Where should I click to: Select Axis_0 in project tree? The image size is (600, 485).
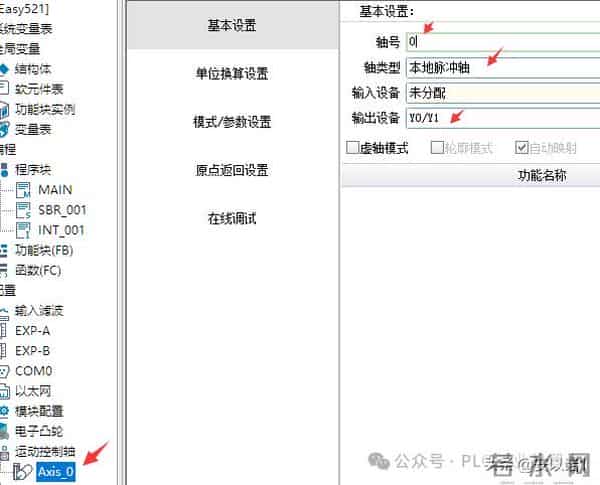(x=56, y=472)
